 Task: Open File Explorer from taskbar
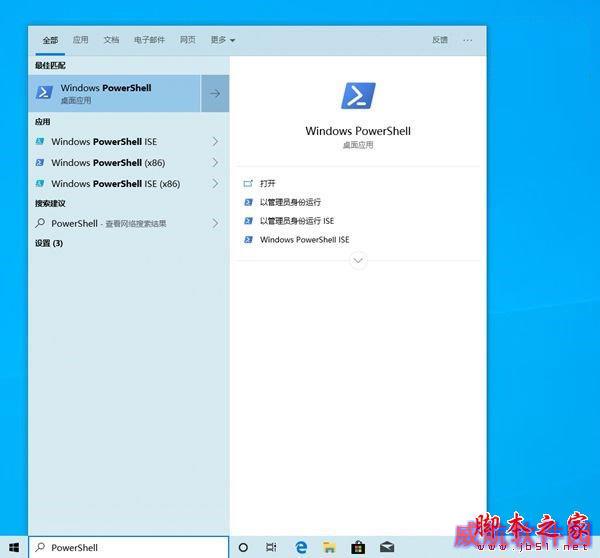coord(329,548)
